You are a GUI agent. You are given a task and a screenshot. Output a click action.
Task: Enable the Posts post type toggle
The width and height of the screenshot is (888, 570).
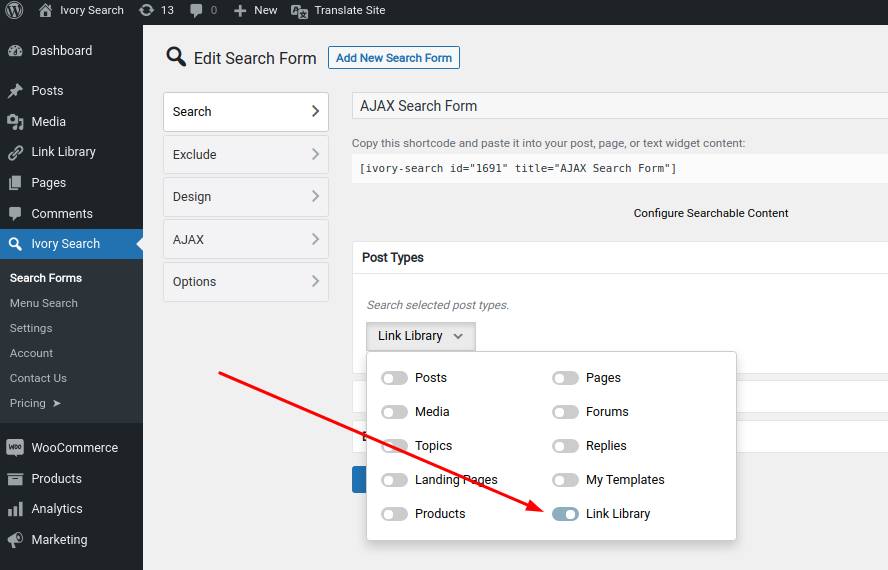pyautogui.click(x=394, y=378)
